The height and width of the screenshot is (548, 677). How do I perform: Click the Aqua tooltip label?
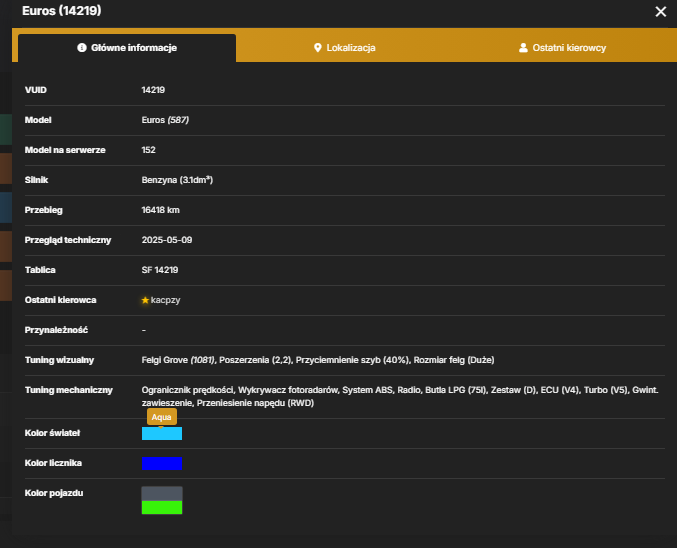click(161, 417)
